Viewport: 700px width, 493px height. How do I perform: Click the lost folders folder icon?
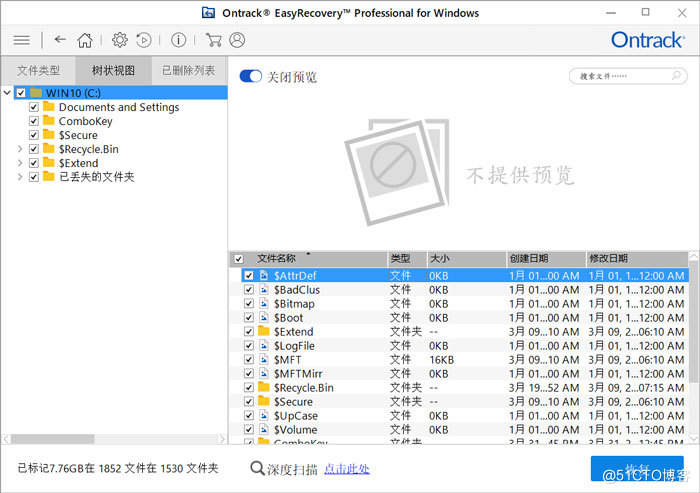pyautogui.click(x=49, y=176)
